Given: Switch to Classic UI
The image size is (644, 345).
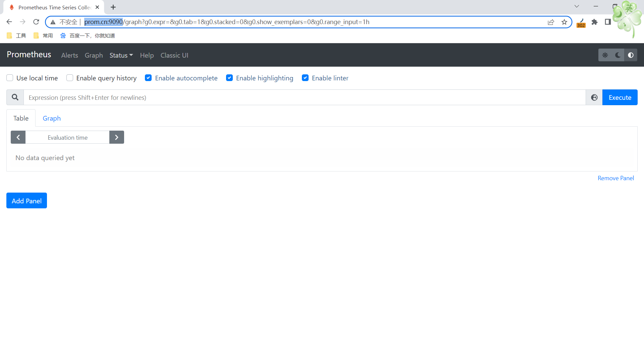Looking at the screenshot, I should coord(174,55).
